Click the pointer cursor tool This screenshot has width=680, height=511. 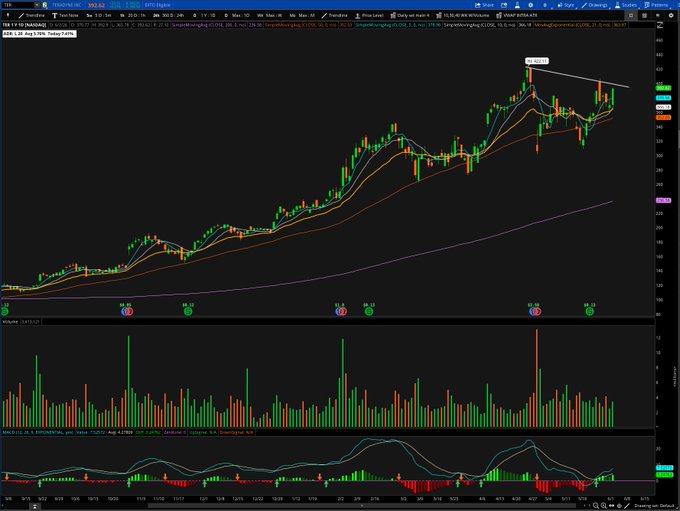point(7,15)
